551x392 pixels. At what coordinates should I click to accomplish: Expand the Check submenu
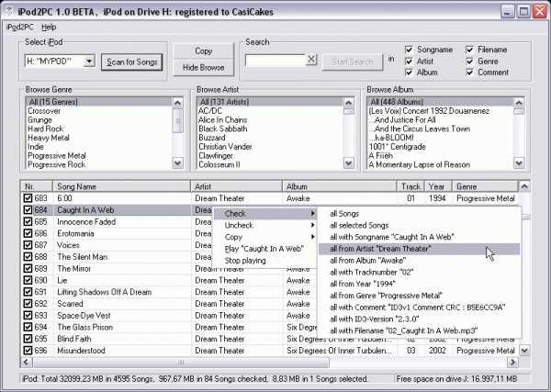[265, 214]
